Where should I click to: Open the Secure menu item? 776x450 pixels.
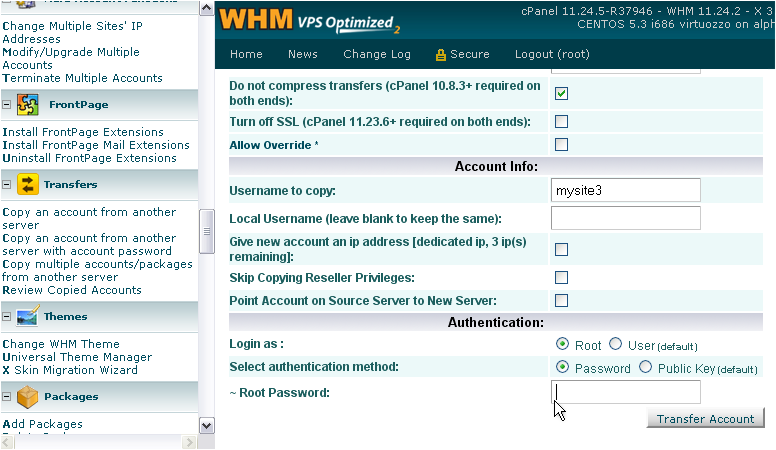(x=470, y=54)
